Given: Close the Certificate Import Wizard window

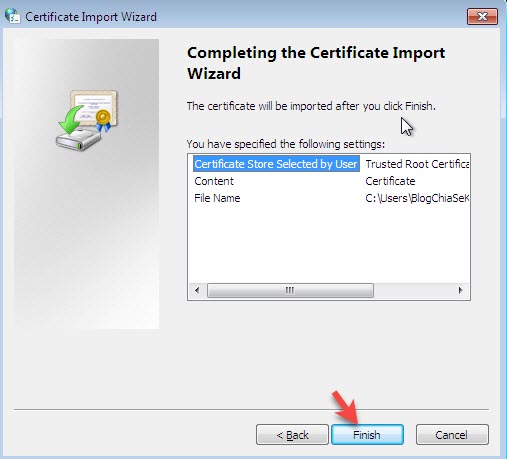Looking at the screenshot, I should click(x=482, y=16).
